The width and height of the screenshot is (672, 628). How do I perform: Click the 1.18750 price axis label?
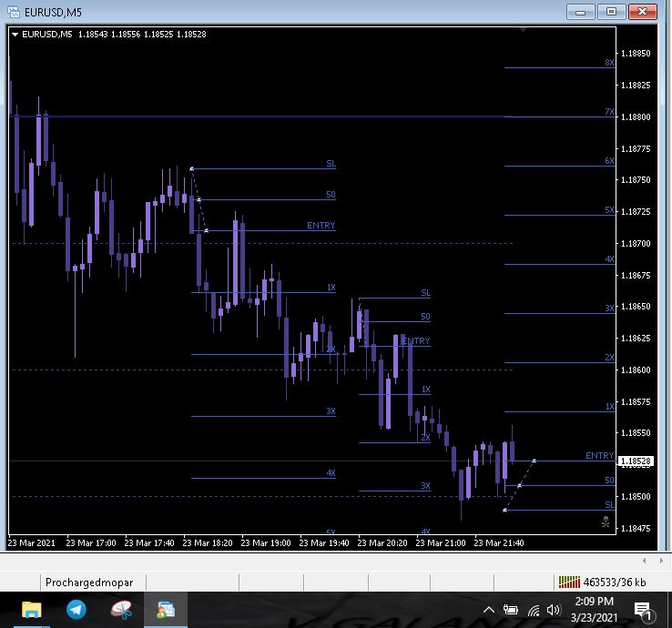[x=636, y=180]
